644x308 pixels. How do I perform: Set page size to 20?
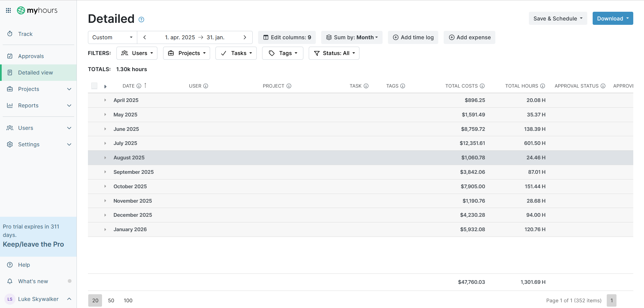click(95, 300)
